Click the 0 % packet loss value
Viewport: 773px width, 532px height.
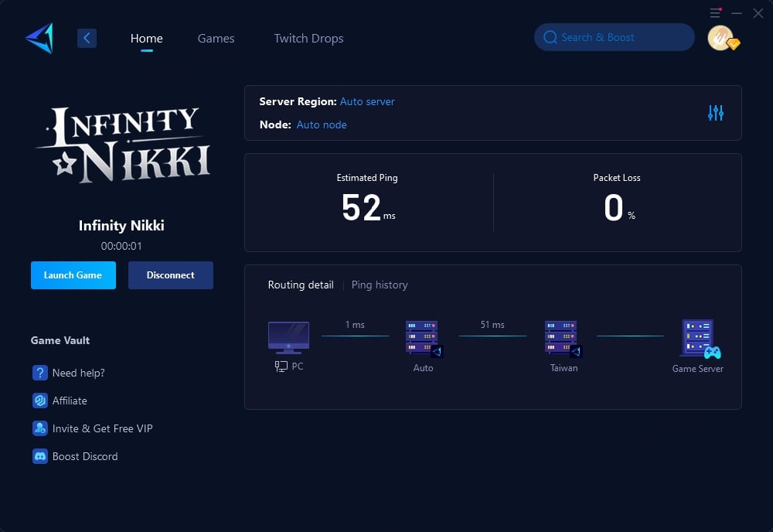pyautogui.click(x=619, y=207)
